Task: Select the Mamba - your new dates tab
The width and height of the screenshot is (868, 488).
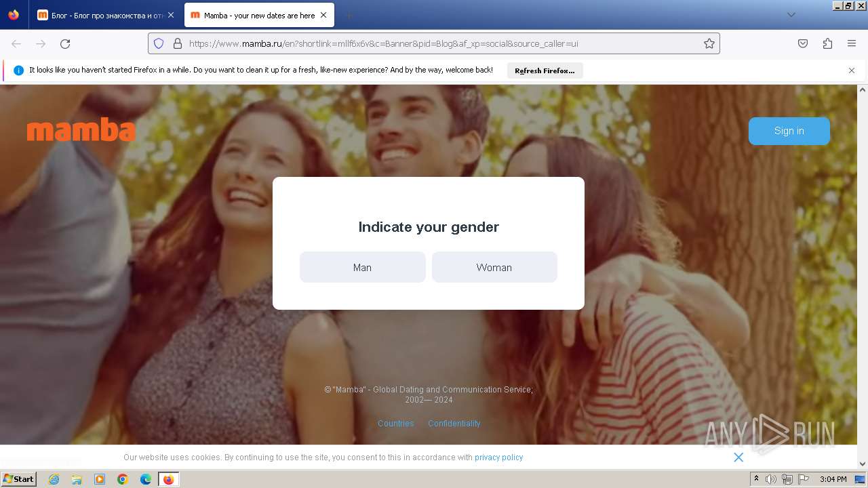Action: (259, 15)
